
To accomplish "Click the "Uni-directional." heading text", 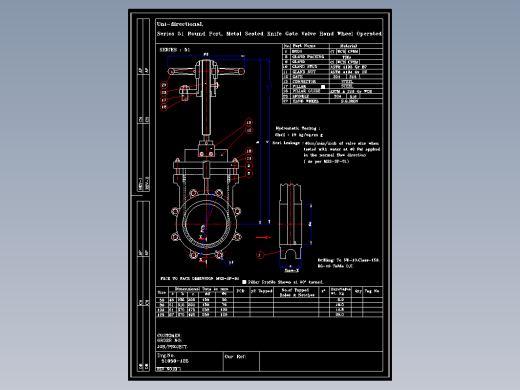I will coord(180,24).
